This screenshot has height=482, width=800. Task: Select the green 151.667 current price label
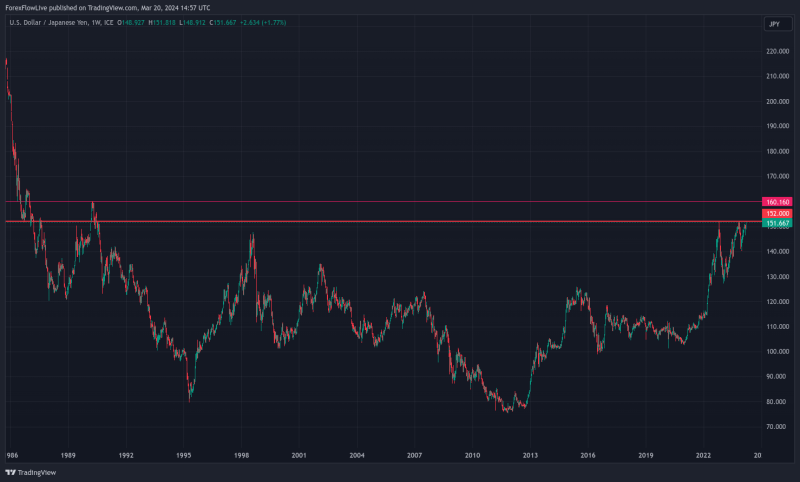777,223
